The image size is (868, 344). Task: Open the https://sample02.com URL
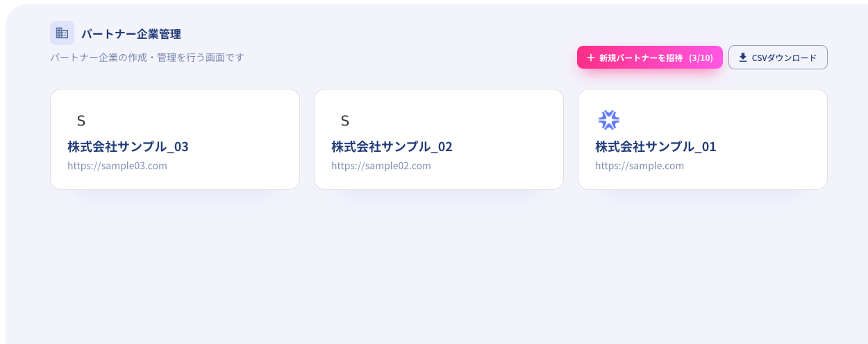(381, 166)
